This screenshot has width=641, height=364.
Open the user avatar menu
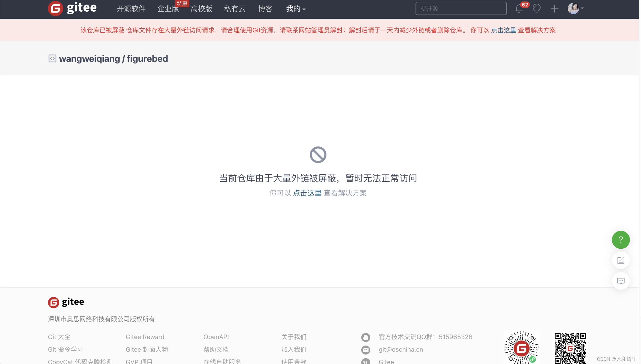point(575,8)
